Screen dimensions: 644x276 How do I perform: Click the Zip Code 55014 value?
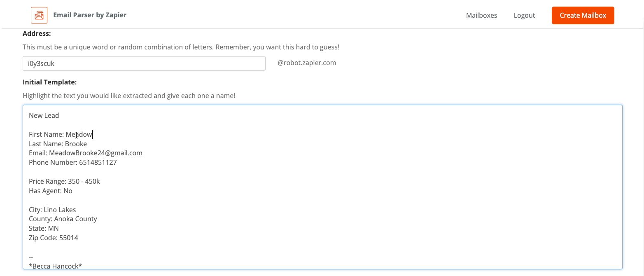69,238
